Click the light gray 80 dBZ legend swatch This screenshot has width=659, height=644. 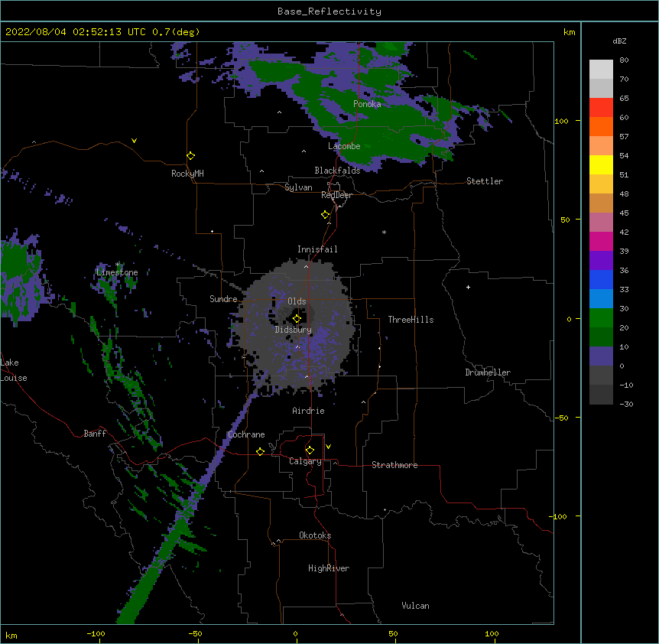pos(601,69)
